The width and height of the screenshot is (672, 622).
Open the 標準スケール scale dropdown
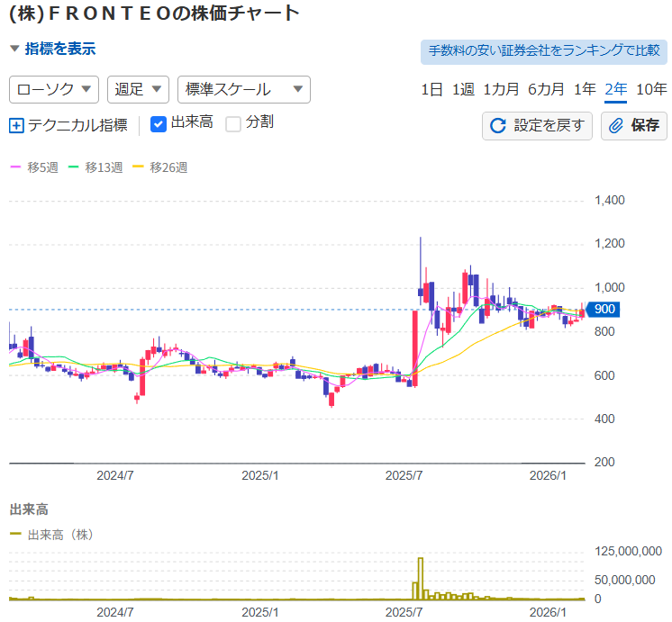pyautogui.click(x=244, y=89)
